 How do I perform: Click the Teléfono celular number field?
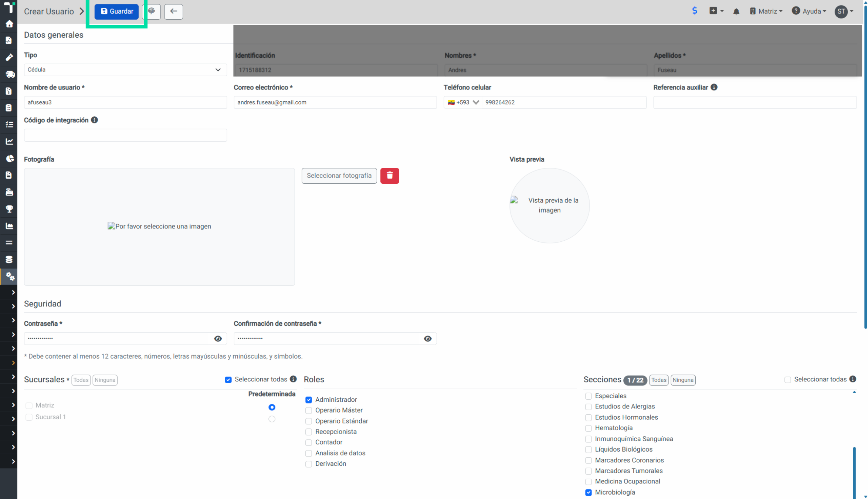point(564,102)
